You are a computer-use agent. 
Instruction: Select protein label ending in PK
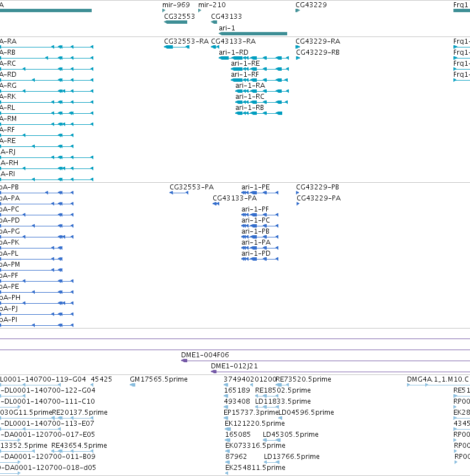tap(10, 242)
